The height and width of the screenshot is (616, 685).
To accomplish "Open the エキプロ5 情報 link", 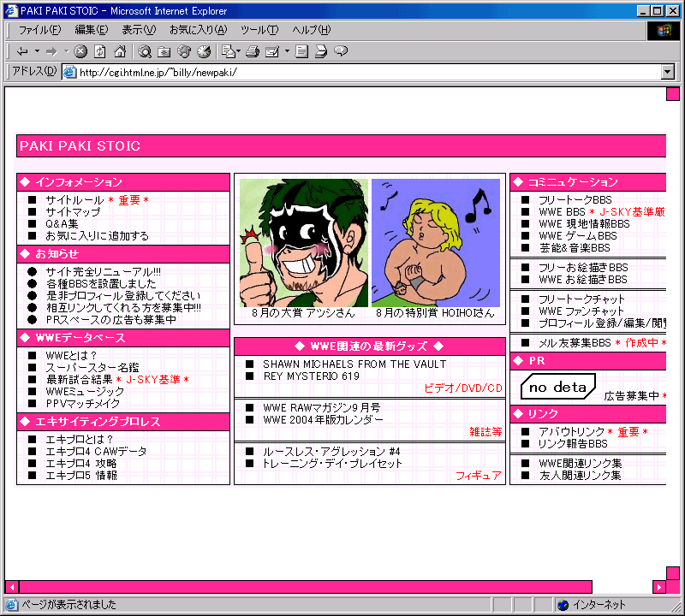I will [81, 476].
